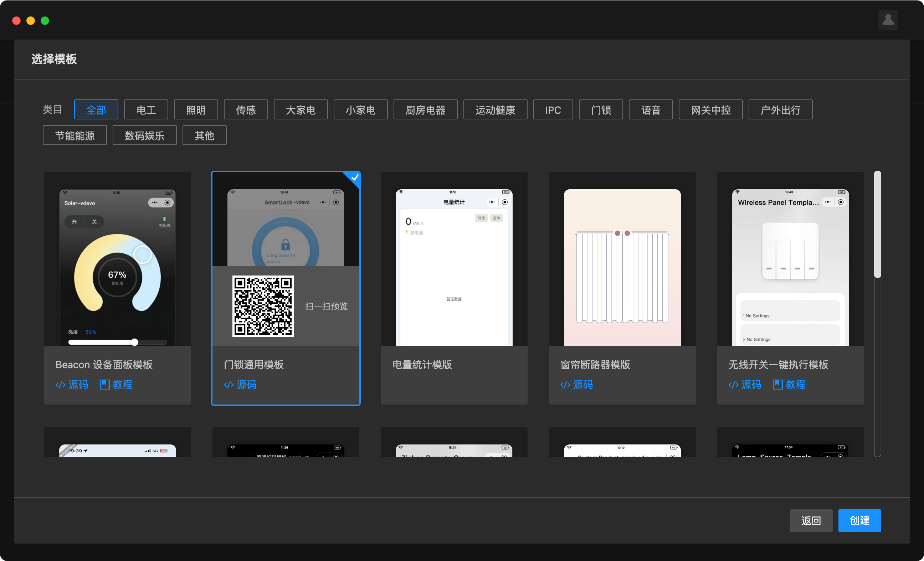924x561 pixels.
Task: Click the close target icon in SmartLock-vdevo preview
Action: coord(336,202)
